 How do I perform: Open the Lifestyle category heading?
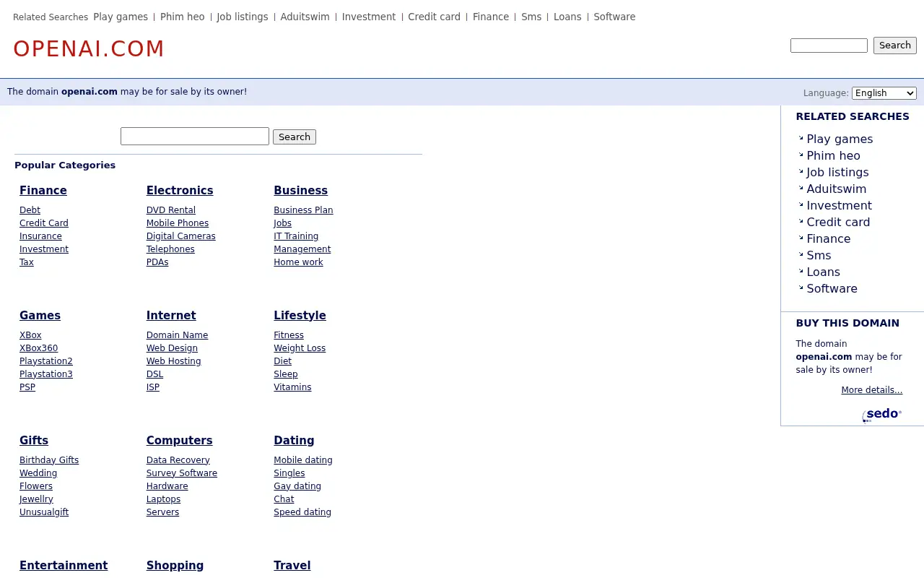(300, 316)
